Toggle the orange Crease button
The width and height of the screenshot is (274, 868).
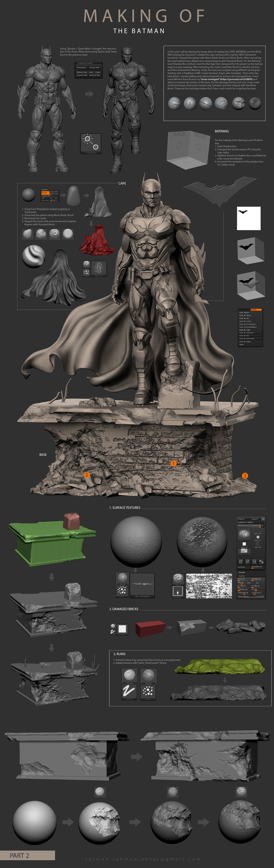pyautogui.click(x=256, y=310)
